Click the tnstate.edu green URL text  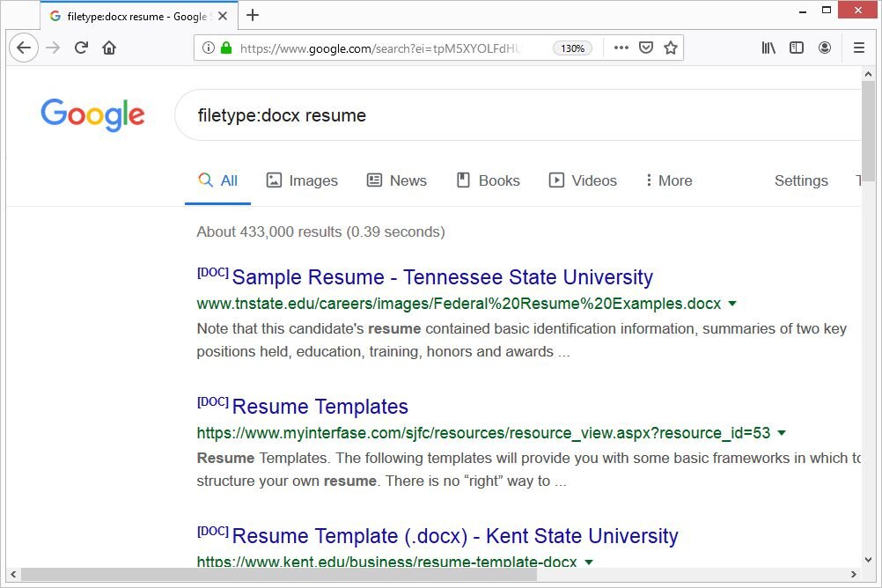click(x=459, y=304)
